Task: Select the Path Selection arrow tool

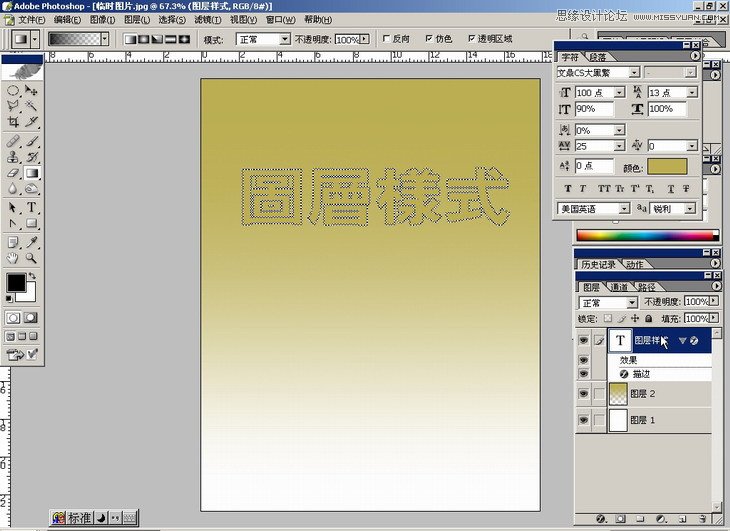Action: (x=13, y=207)
